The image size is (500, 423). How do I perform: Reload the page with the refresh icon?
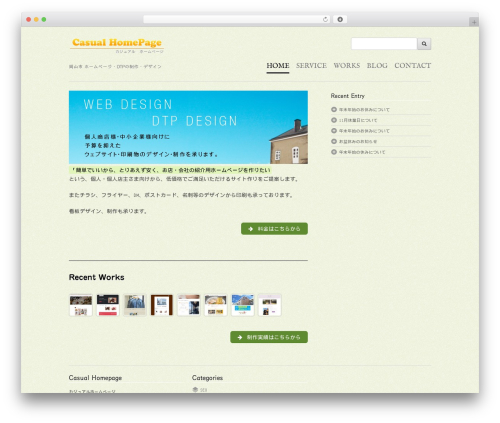click(x=325, y=20)
